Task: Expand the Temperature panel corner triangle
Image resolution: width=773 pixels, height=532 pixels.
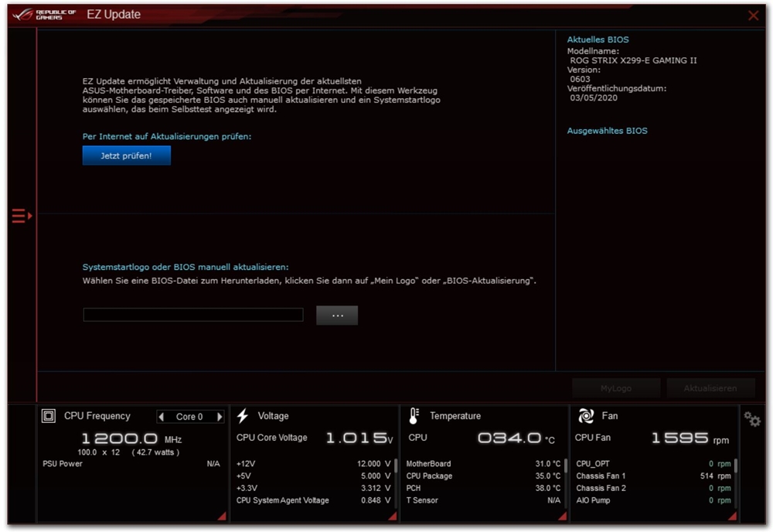Action: 562,516
